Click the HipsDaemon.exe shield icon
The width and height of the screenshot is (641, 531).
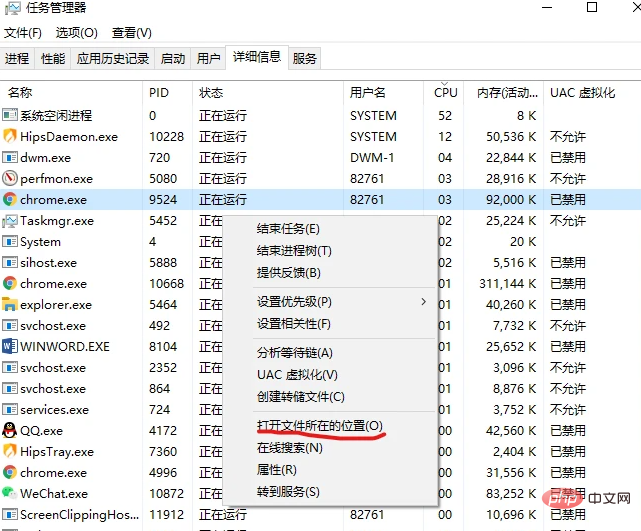pos(10,136)
